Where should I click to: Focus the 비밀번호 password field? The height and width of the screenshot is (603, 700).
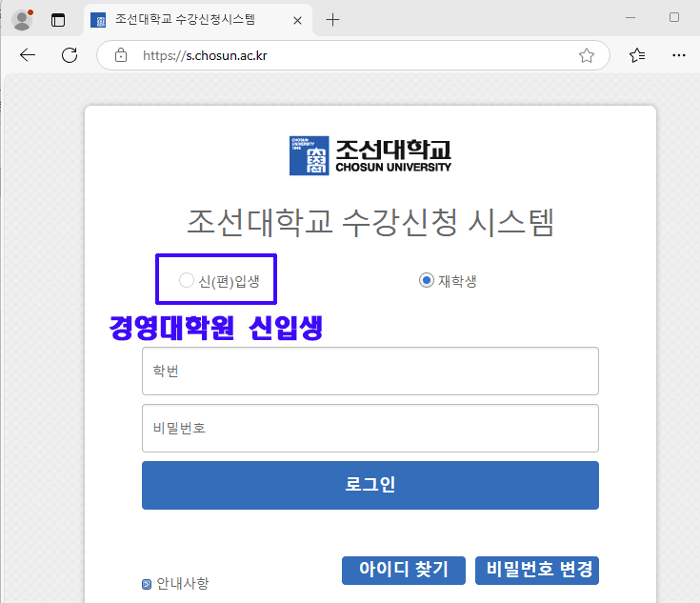[370, 428]
